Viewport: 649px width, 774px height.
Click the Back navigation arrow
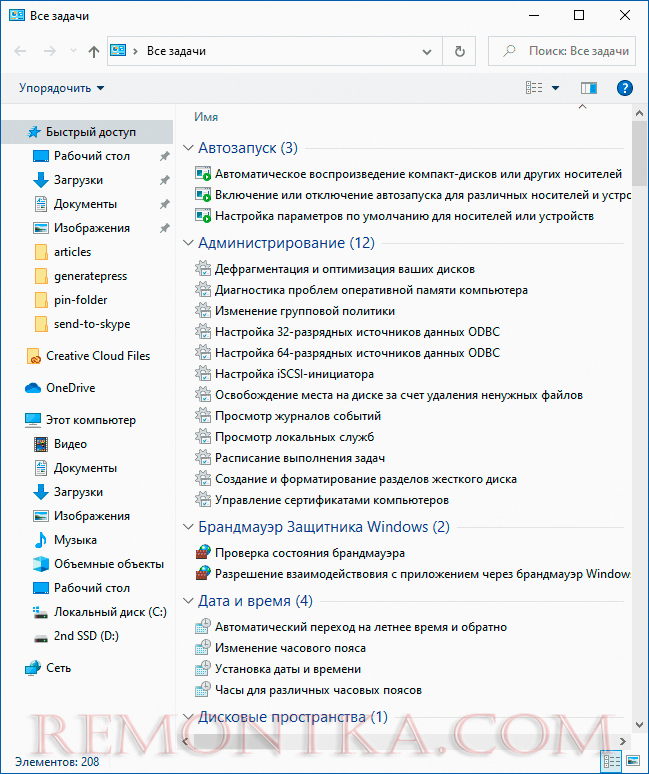click(20, 51)
